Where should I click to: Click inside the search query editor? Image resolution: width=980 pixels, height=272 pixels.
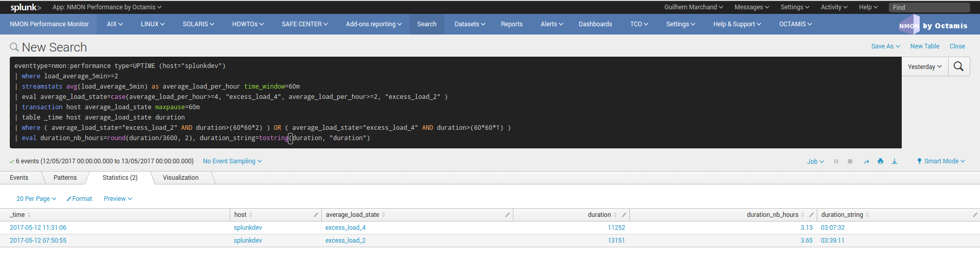pyautogui.click(x=455, y=102)
